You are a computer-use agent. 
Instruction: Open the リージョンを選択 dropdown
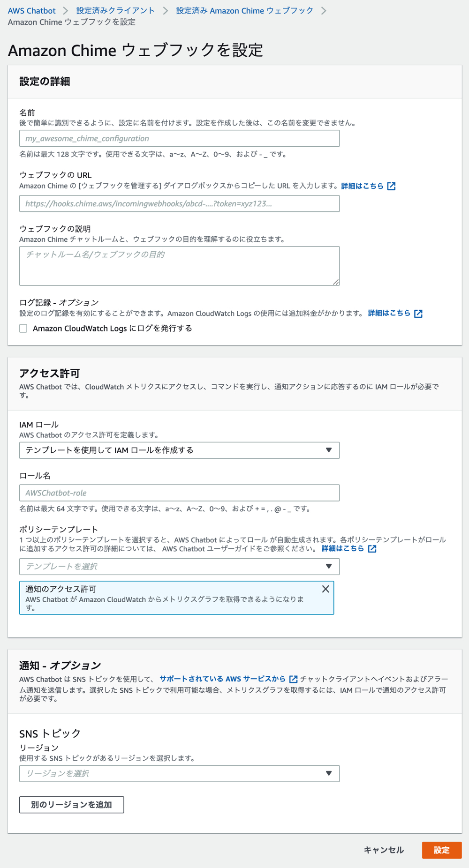point(179,773)
